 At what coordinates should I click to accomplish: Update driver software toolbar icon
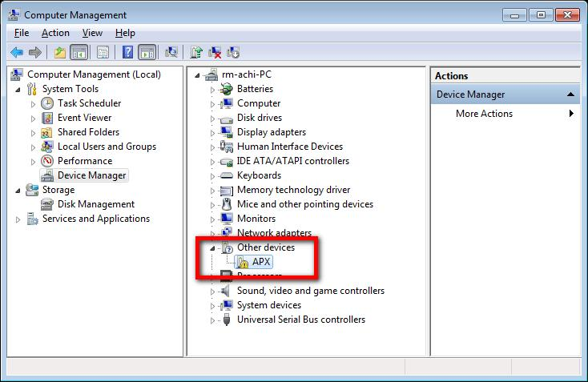coord(196,52)
